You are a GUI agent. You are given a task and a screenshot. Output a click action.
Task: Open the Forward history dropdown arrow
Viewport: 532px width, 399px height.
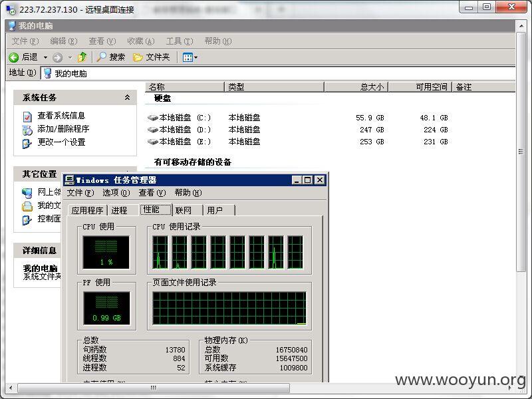click(70, 58)
